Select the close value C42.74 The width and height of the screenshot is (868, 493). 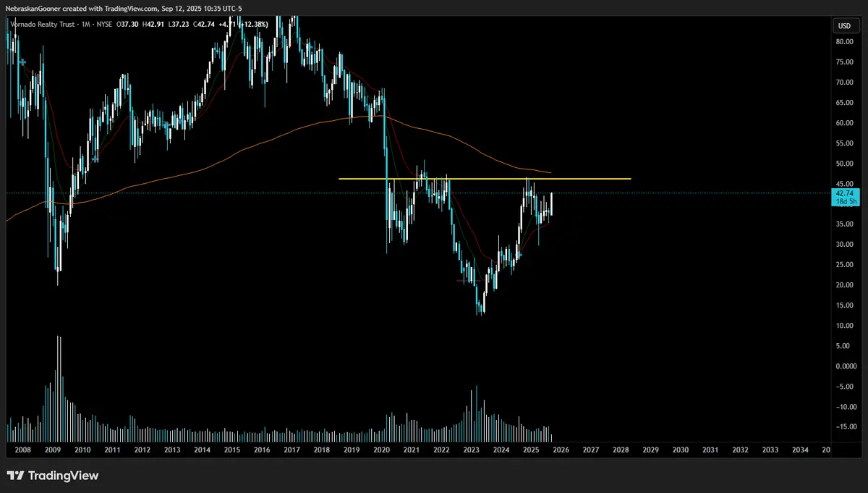click(204, 25)
